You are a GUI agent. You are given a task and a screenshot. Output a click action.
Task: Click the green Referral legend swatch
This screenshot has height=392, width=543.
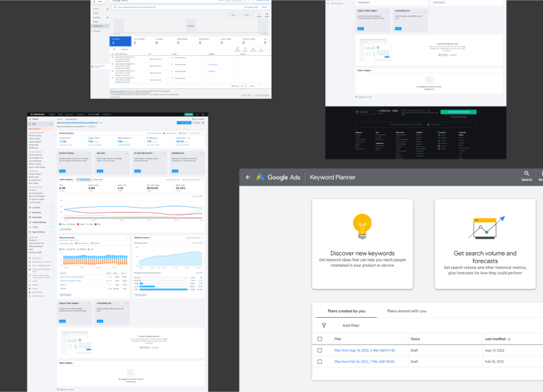pos(69,224)
